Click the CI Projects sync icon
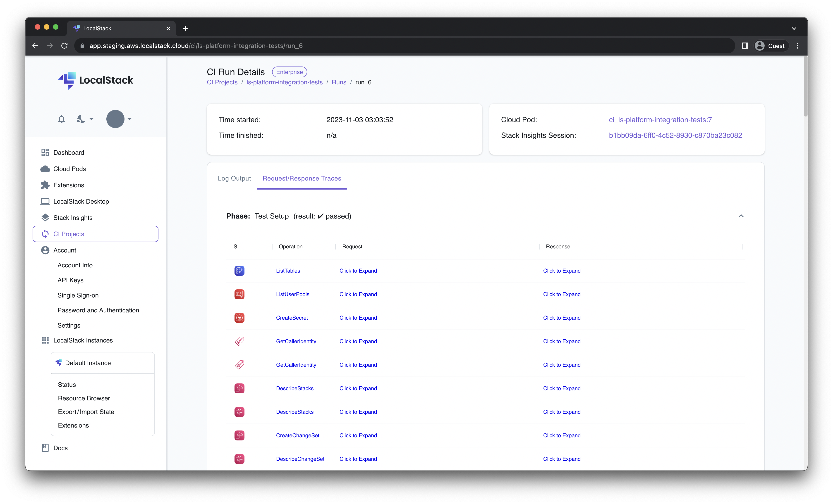 coord(45,234)
